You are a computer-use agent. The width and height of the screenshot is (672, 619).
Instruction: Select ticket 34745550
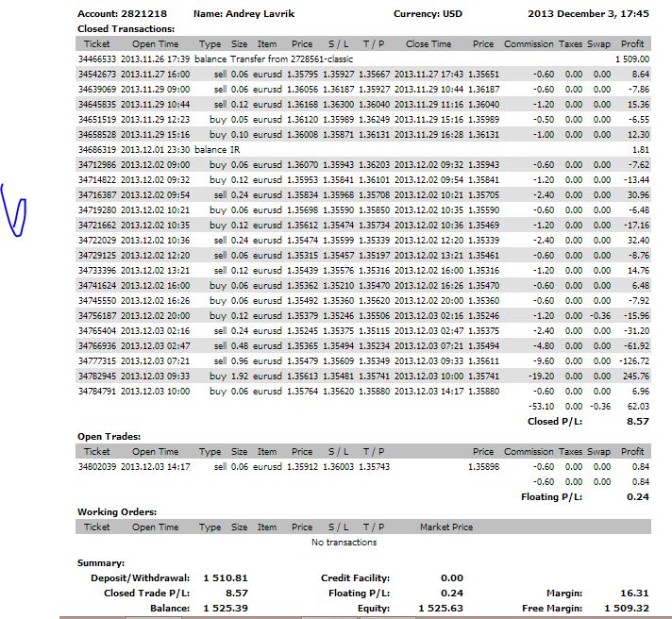click(97, 301)
